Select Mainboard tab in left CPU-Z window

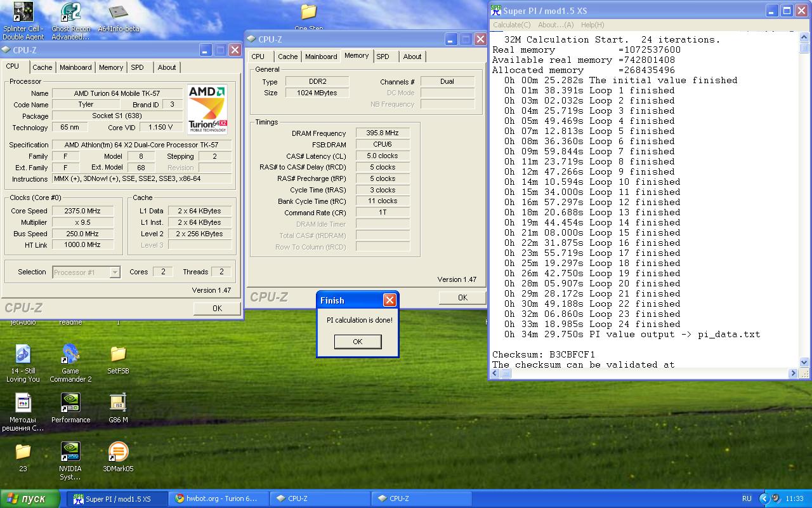pyautogui.click(x=75, y=67)
